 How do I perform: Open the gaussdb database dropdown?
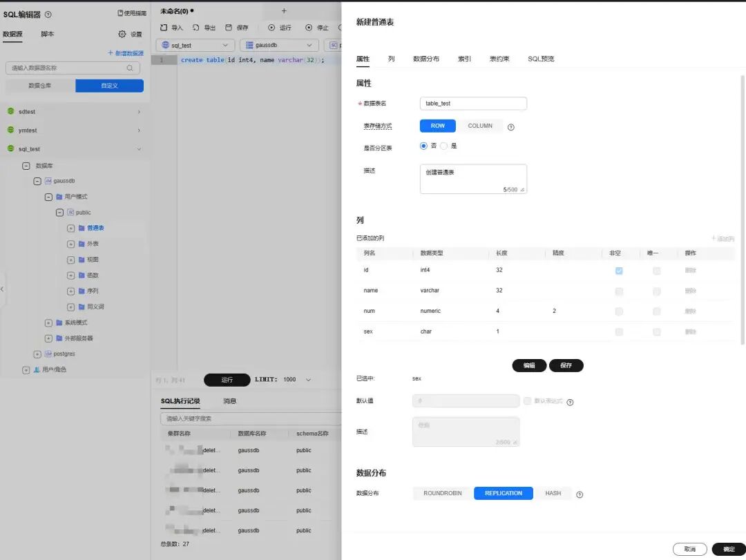pyautogui.click(x=279, y=45)
